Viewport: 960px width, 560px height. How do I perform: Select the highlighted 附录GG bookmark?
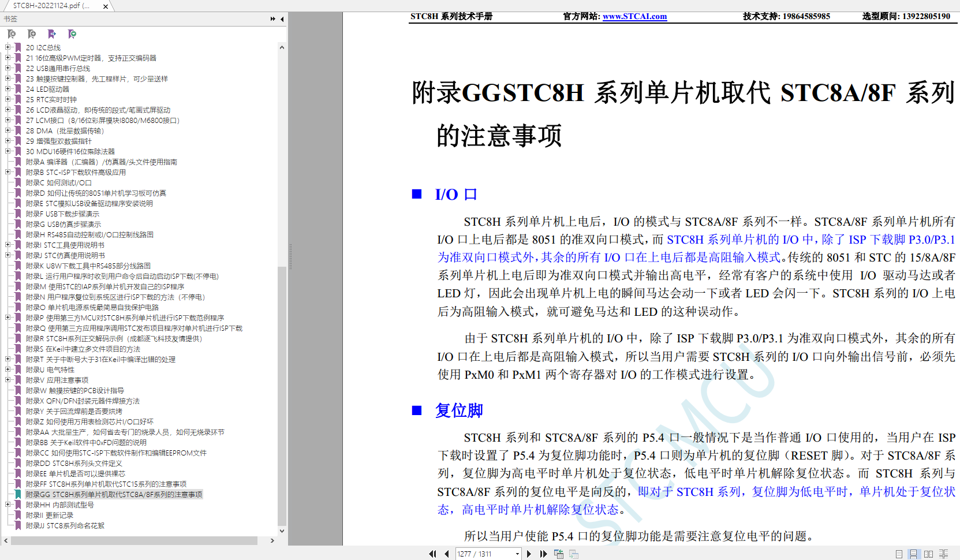pos(114,494)
